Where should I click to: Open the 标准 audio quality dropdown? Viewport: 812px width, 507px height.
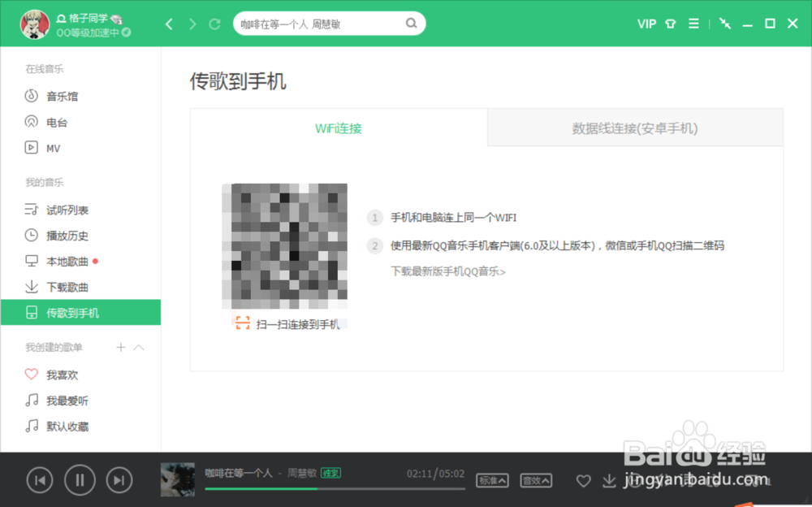pyautogui.click(x=492, y=480)
